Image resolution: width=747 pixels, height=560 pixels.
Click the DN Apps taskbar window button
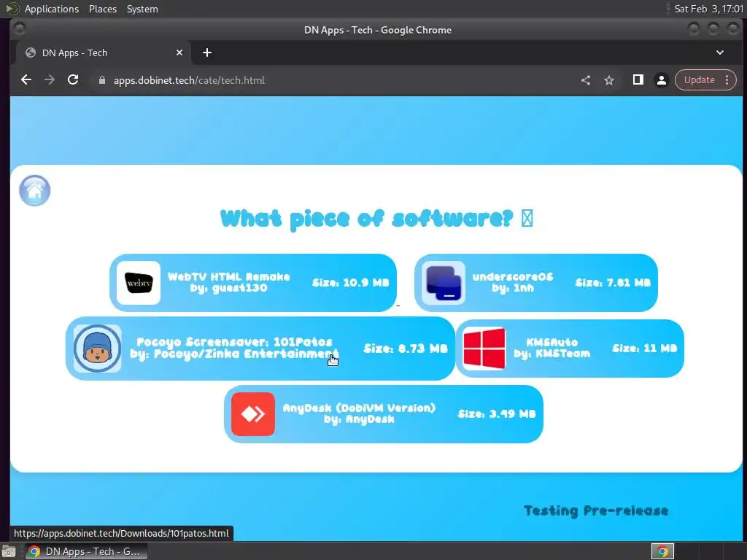point(86,551)
